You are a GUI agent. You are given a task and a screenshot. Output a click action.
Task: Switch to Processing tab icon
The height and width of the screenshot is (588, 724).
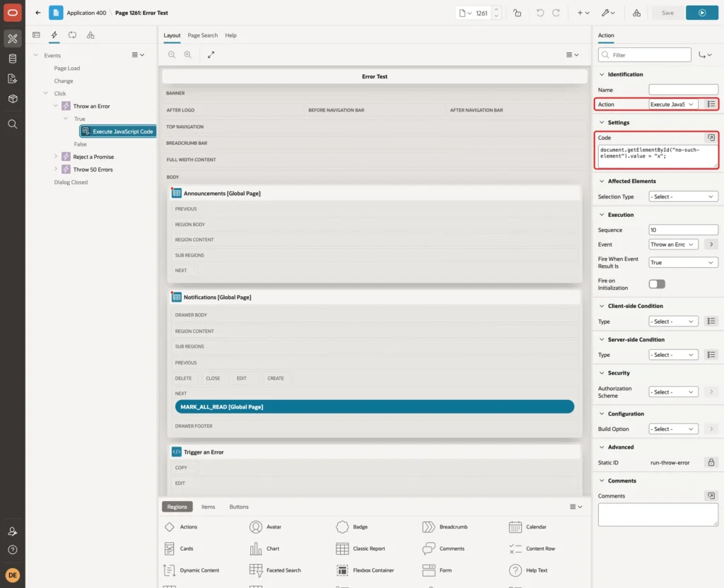click(73, 35)
